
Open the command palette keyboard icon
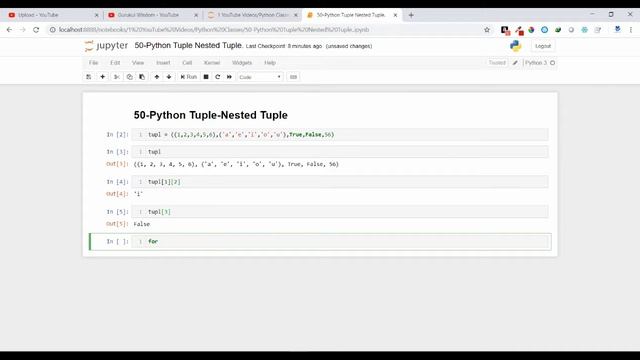coord(293,77)
